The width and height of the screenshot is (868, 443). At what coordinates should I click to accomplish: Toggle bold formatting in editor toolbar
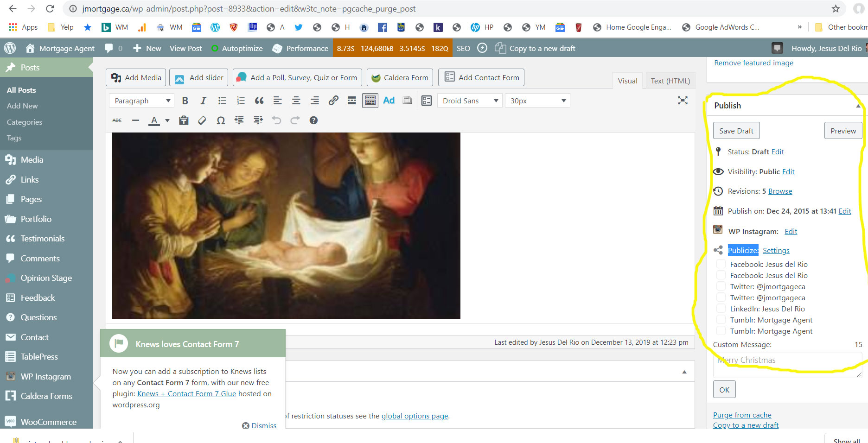185,101
